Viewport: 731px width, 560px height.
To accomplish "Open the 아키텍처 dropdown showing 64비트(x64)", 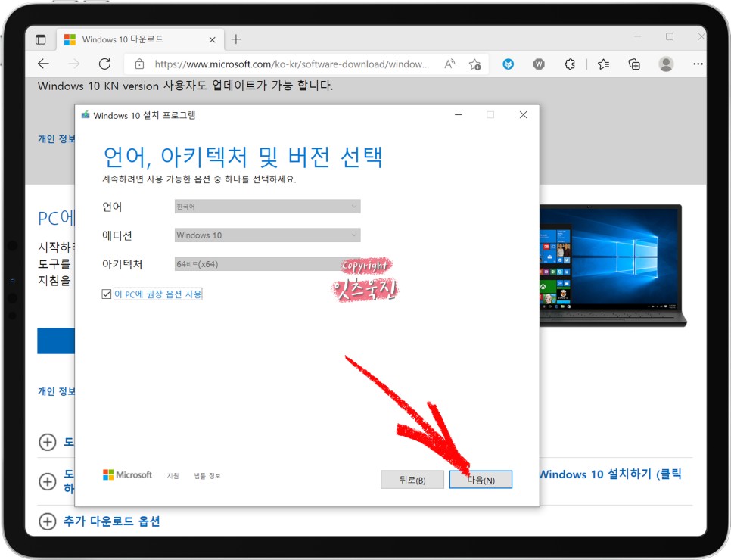I will [267, 264].
